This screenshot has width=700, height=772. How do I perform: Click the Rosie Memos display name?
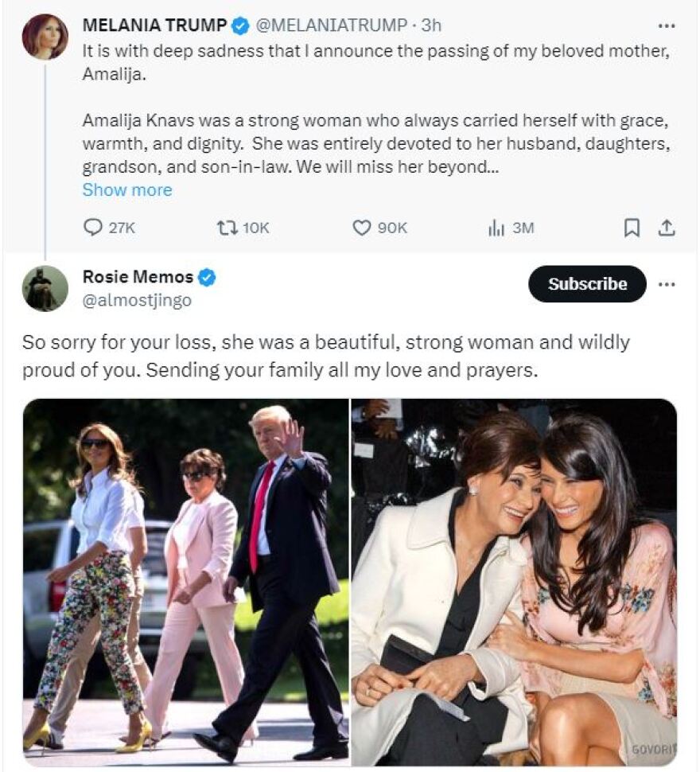[x=138, y=277]
